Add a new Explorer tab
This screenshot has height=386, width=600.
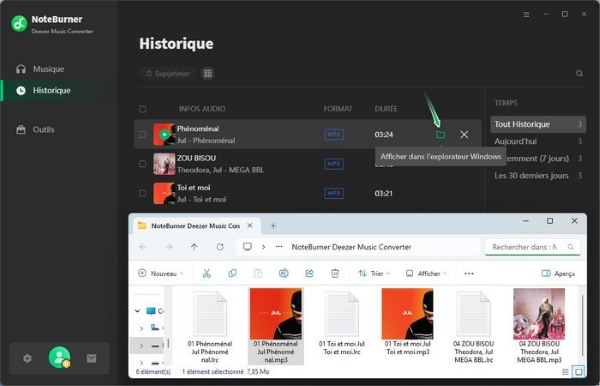pos(273,226)
